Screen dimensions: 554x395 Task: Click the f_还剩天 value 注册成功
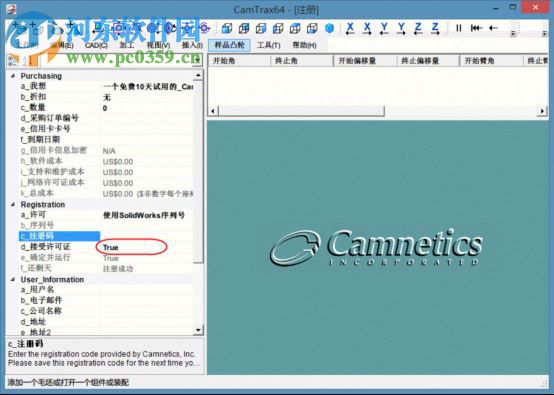pyautogui.click(x=118, y=269)
